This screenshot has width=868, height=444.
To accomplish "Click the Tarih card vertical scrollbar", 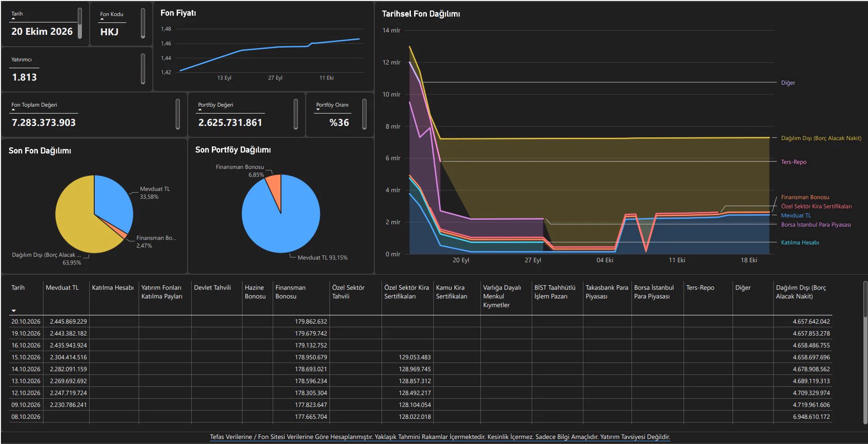I will [80, 23].
